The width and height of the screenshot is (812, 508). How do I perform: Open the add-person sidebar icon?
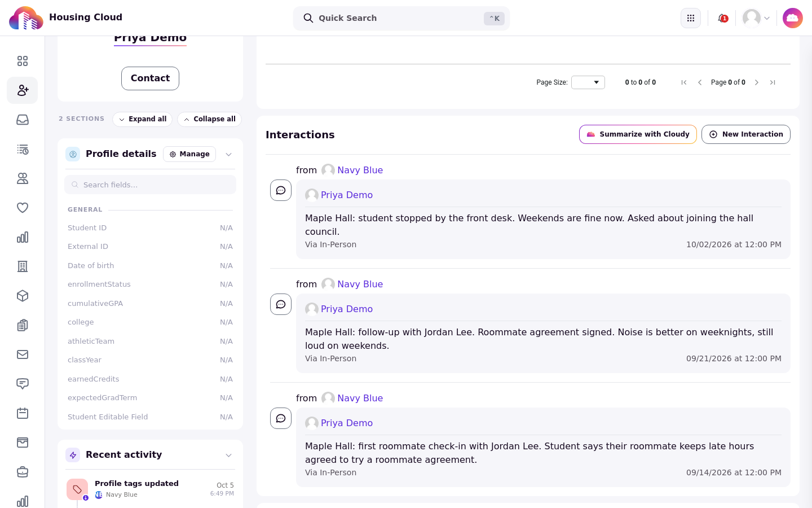click(x=23, y=90)
